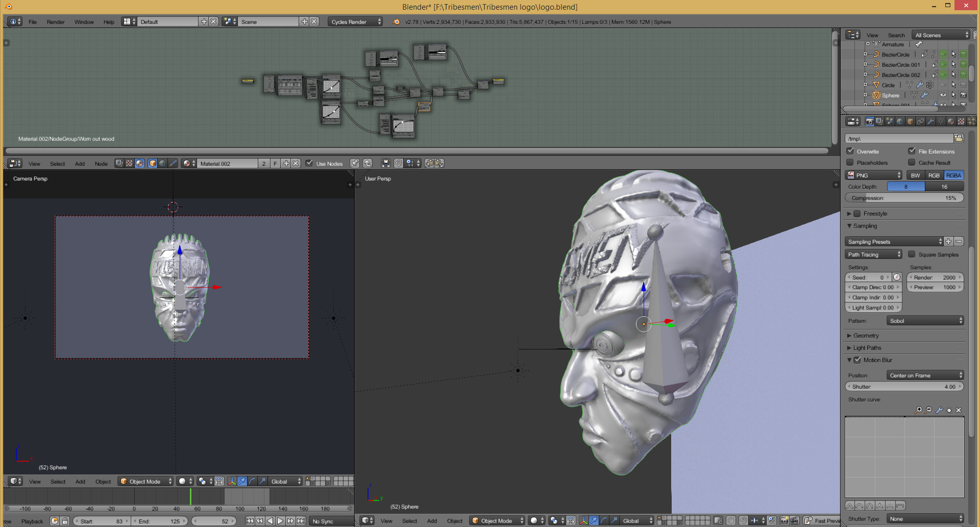Click the Blender logo icon in info bar

coord(396,22)
